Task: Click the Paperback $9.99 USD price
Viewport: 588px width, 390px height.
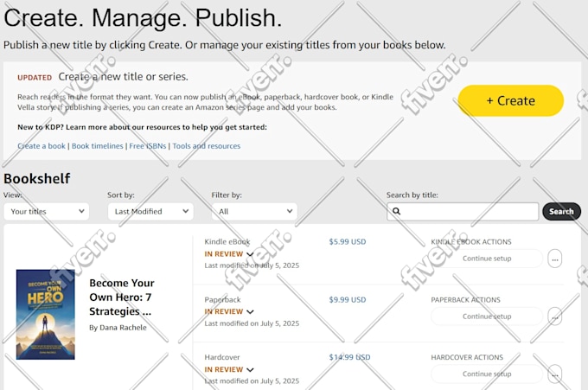Action: 348,299
